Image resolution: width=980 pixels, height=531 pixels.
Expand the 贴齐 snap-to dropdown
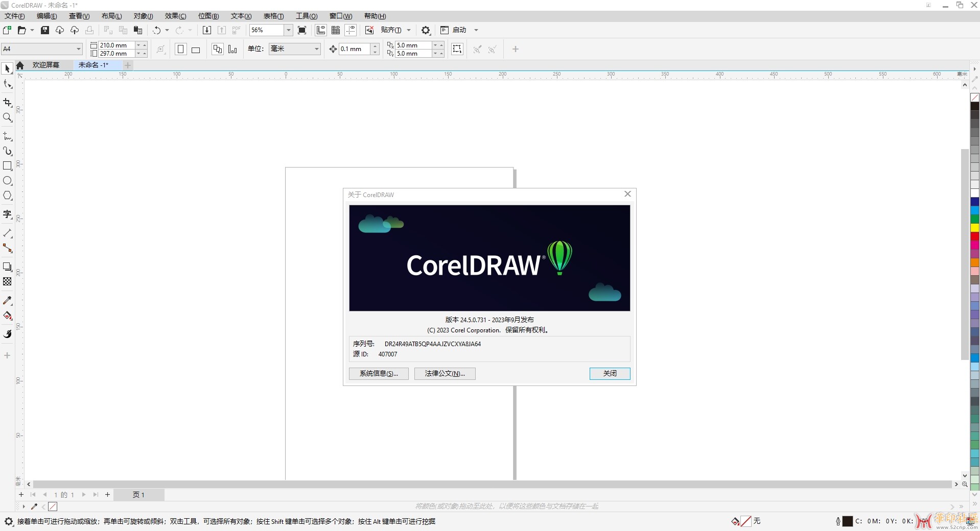point(408,30)
